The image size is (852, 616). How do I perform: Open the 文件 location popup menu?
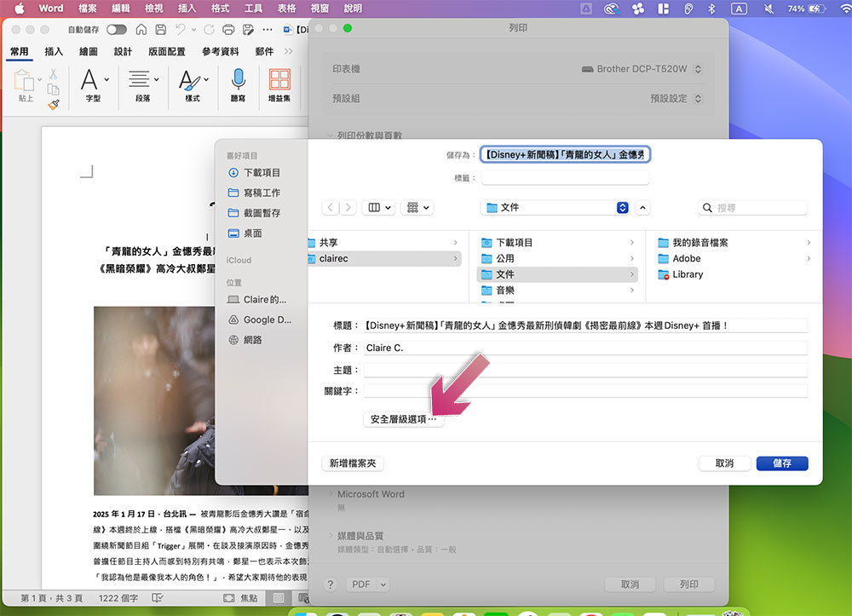pos(556,208)
